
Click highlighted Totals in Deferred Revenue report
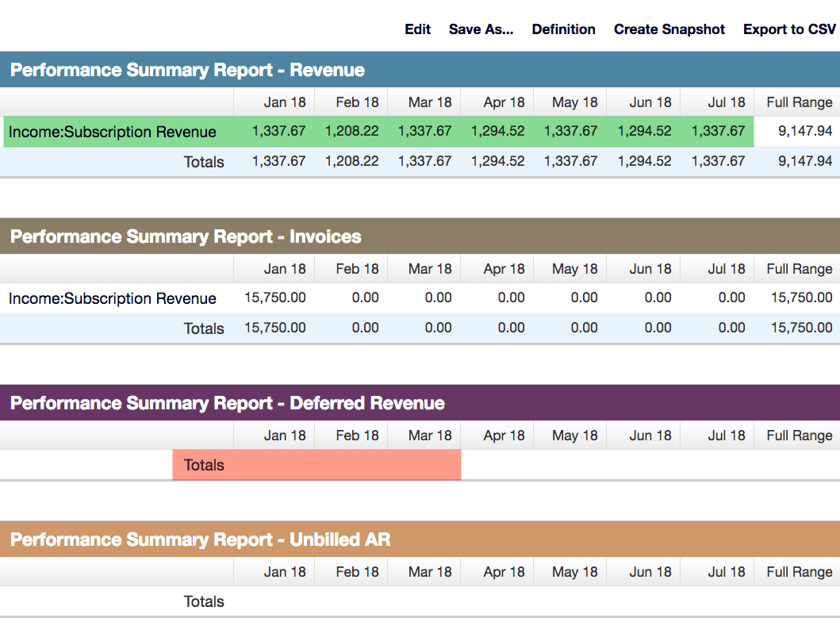point(204,465)
